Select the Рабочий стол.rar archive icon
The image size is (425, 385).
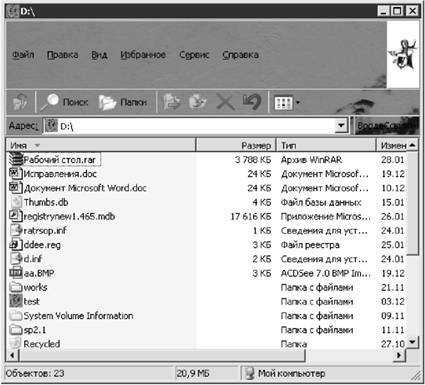(15, 159)
